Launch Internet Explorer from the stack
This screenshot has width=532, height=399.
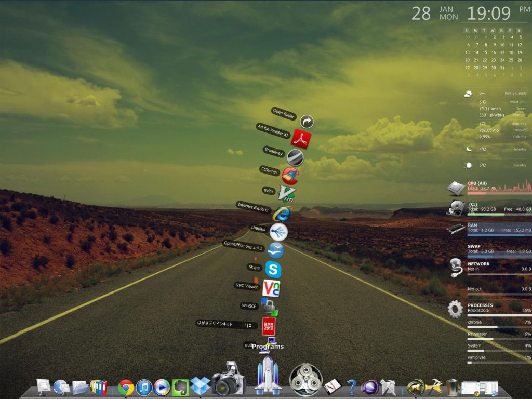(282, 212)
